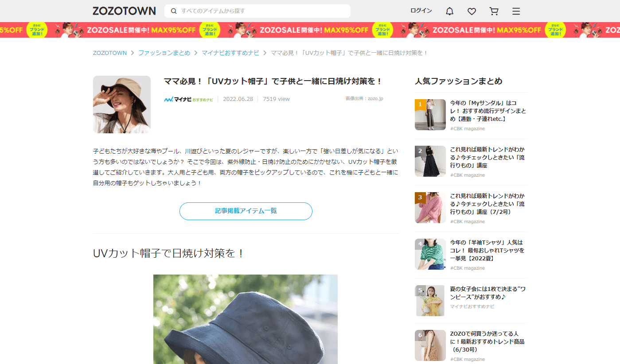This screenshot has width=620, height=364.
Task: Open the 半袖Tシャツ ranking article
Action: click(x=487, y=250)
